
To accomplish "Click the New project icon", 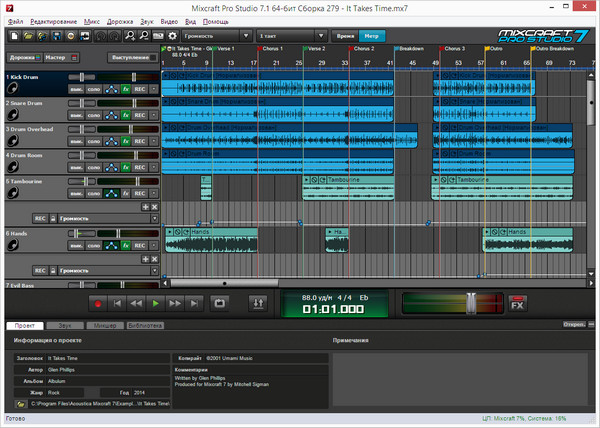I will pyautogui.click(x=13, y=36).
